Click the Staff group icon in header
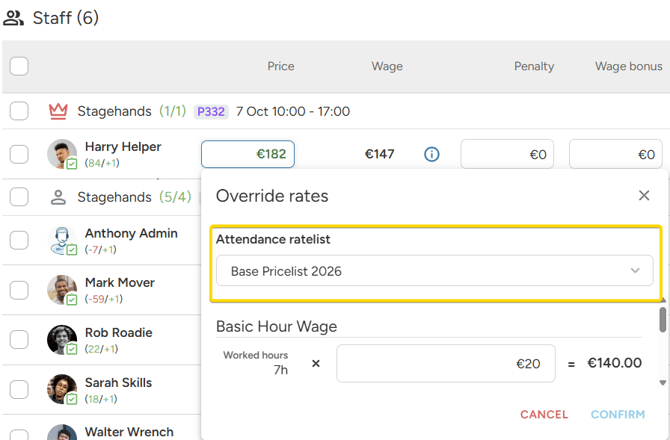Viewport: 670px width, 440px height. (x=14, y=18)
